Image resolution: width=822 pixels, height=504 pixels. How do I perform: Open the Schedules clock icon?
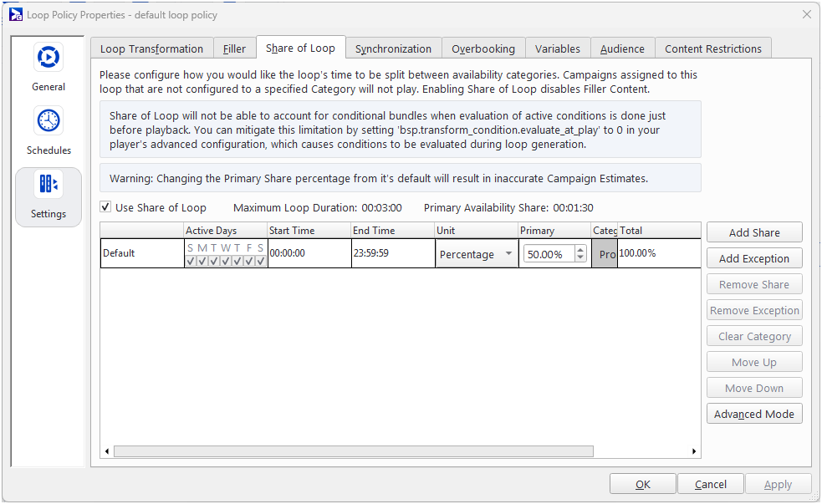pos(49,122)
